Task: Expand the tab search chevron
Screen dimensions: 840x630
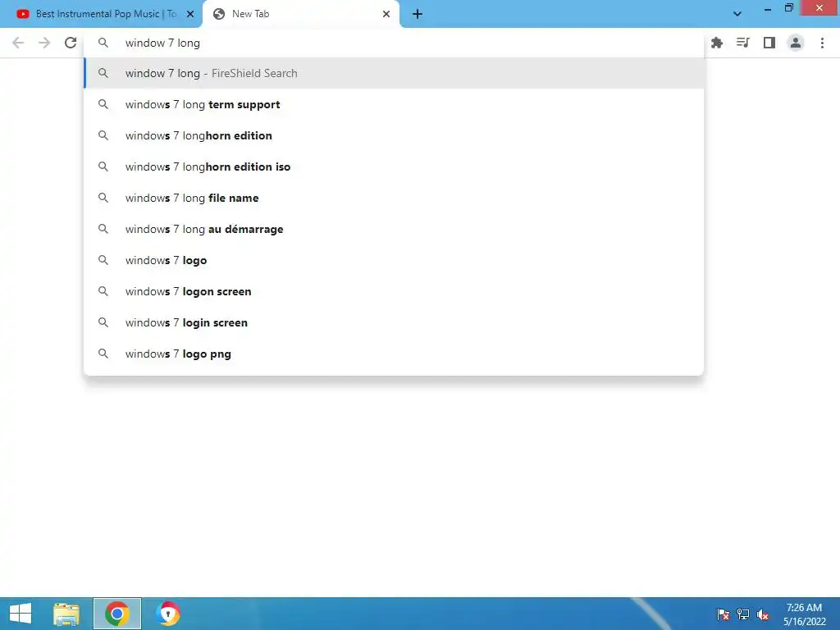Action: coord(737,14)
